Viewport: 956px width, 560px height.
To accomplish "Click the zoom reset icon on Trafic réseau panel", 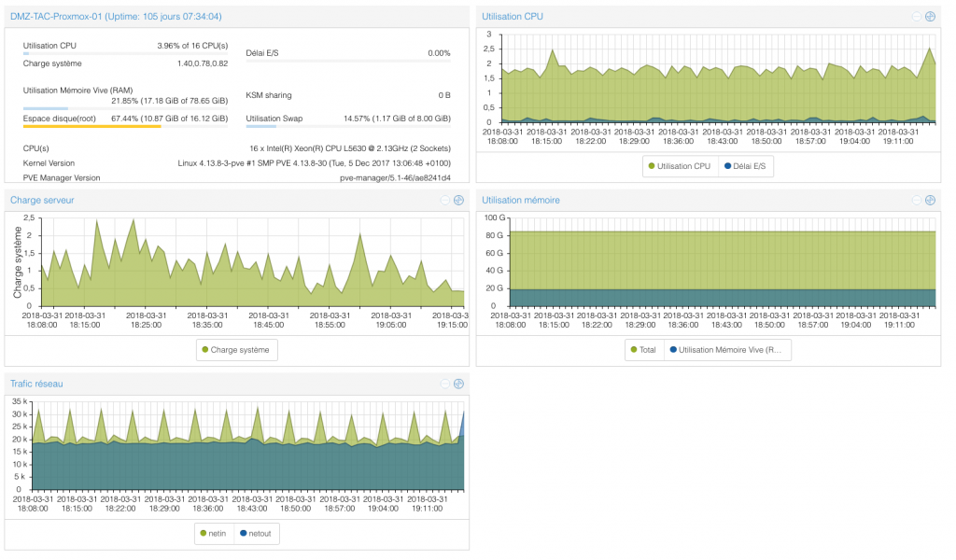I will tap(458, 384).
